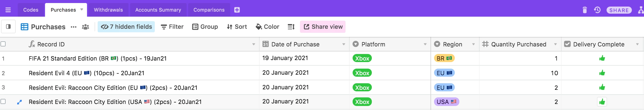Image resolution: width=644 pixels, height=110 pixels.
Task: Open the Accounts Summary tab
Action: click(x=158, y=10)
